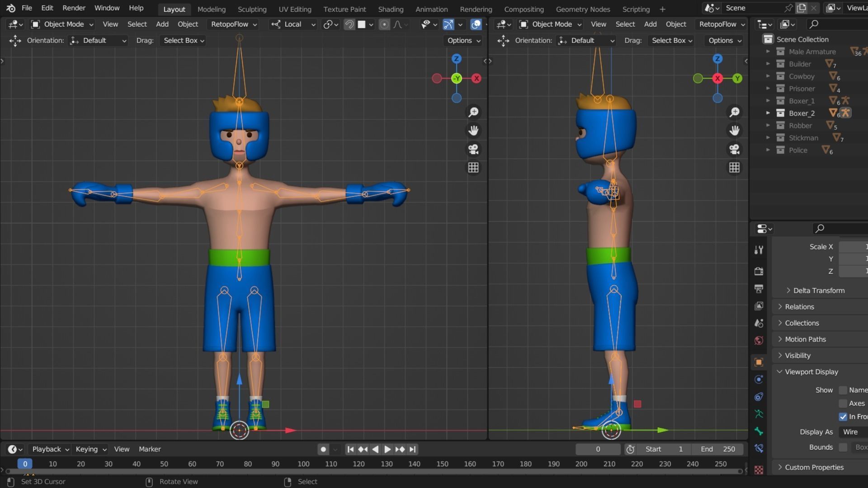This screenshot has height=488, width=868.
Task: Open the Armature data properties tab
Action: (759, 414)
